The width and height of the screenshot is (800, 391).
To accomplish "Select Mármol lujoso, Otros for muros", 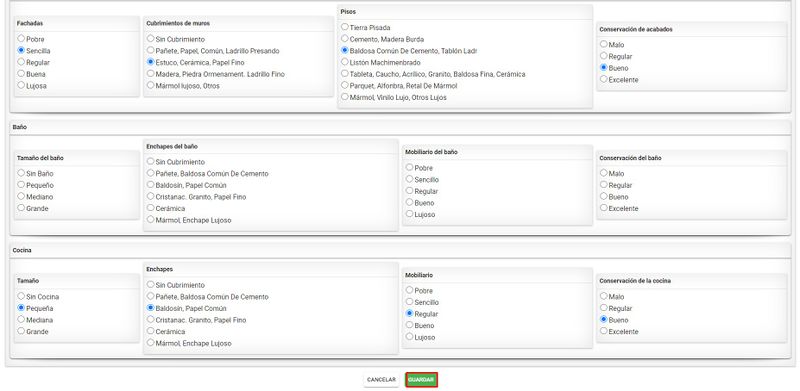I will tap(151, 85).
